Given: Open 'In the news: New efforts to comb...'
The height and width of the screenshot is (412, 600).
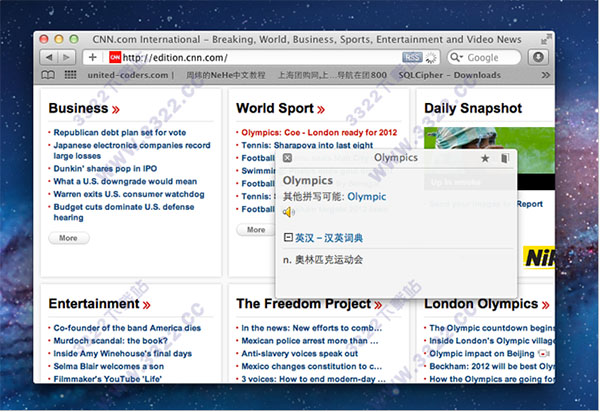Looking at the screenshot, I should [x=311, y=328].
